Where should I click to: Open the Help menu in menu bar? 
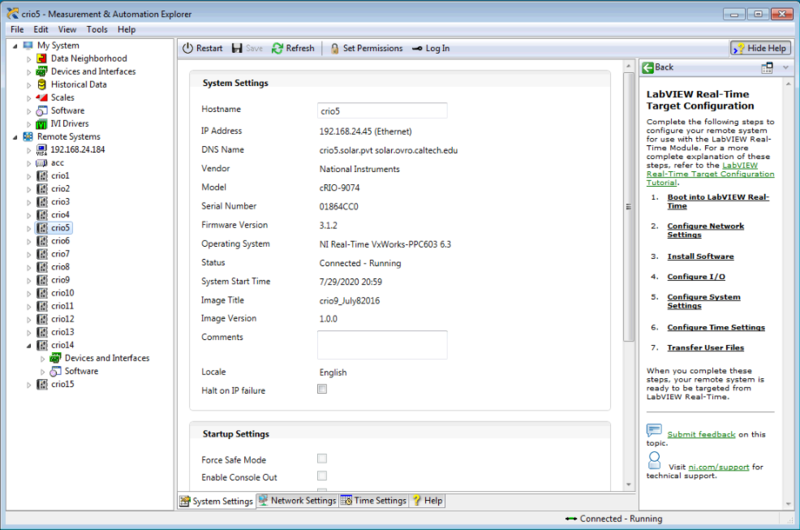[127, 30]
